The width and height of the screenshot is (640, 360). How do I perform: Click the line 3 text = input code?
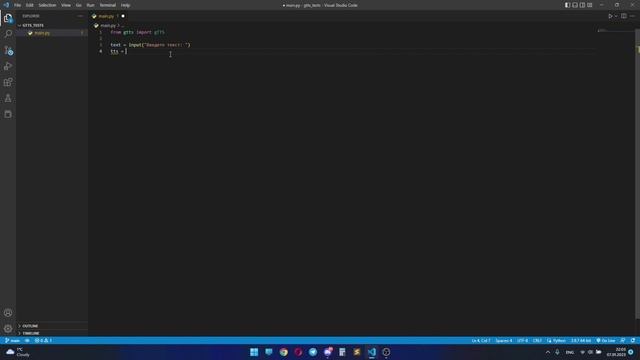coord(150,45)
